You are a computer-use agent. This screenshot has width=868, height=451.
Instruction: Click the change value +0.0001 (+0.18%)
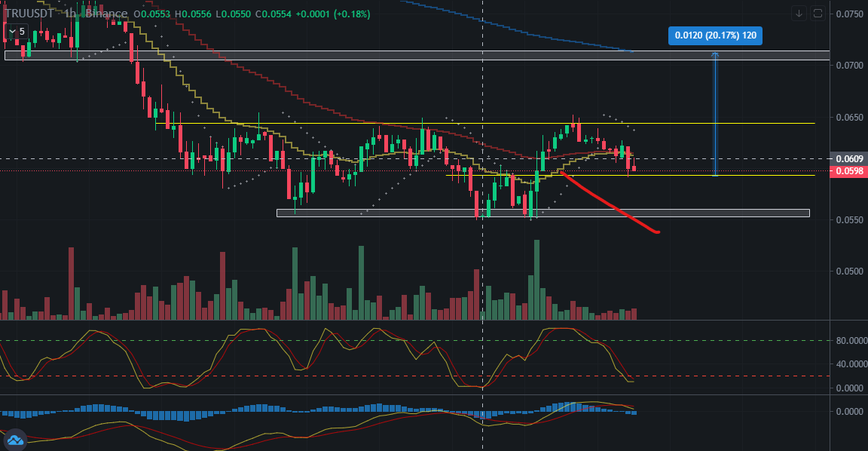333,14
